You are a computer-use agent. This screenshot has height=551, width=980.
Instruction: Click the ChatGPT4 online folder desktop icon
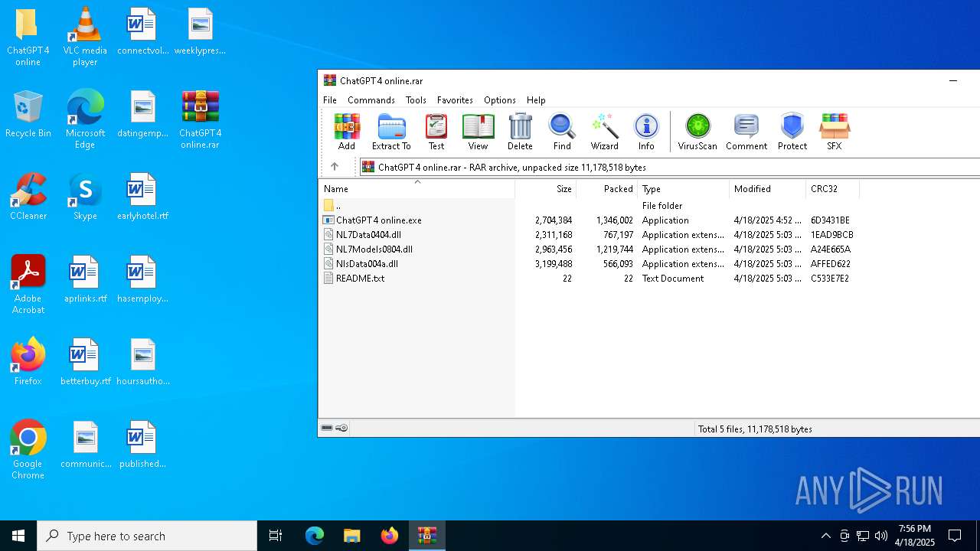28,37
